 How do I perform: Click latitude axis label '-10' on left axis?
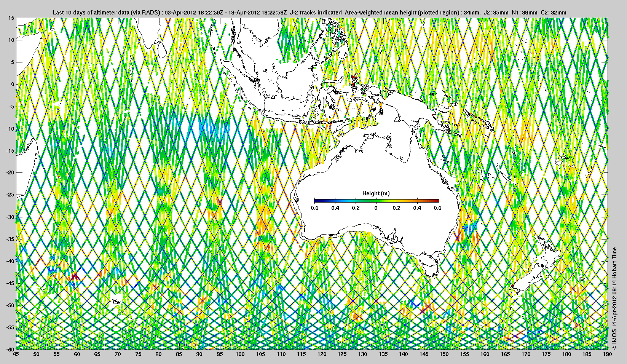pyautogui.click(x=10, y=128)
